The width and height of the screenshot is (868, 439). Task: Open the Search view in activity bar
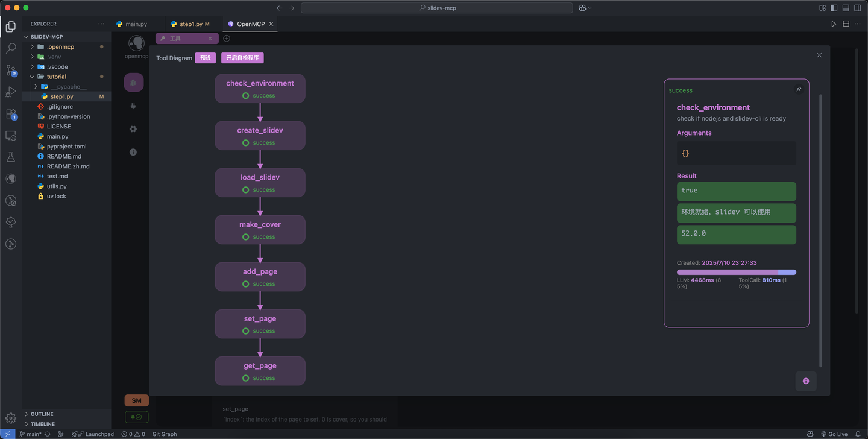11,48
